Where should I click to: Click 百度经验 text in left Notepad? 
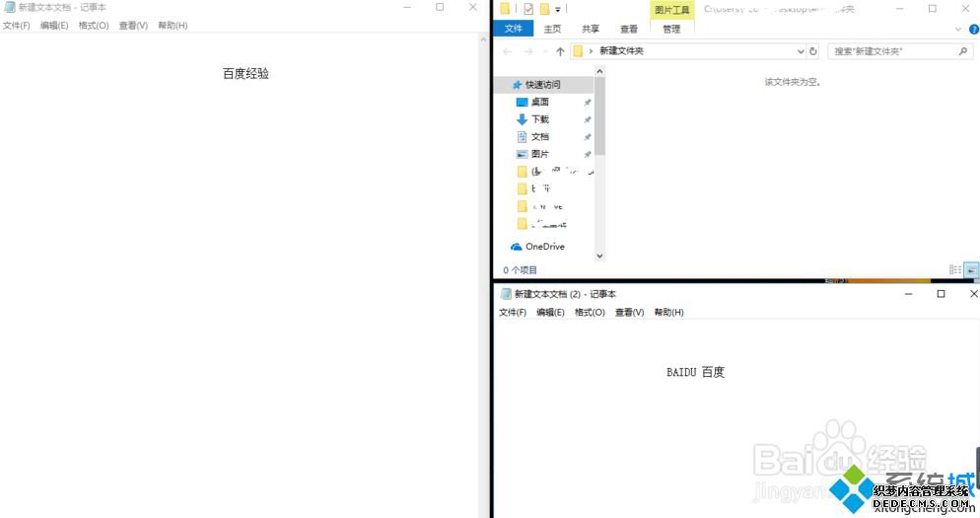245,74
